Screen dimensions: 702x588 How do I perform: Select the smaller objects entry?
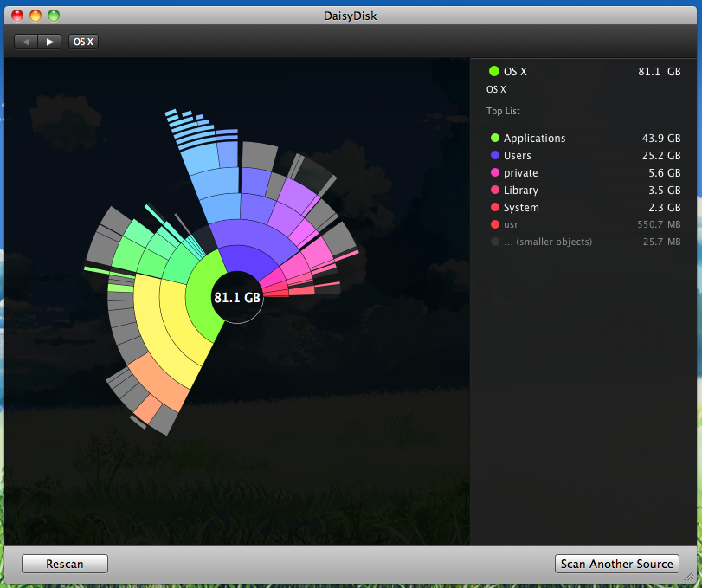(x=585, y=242)
